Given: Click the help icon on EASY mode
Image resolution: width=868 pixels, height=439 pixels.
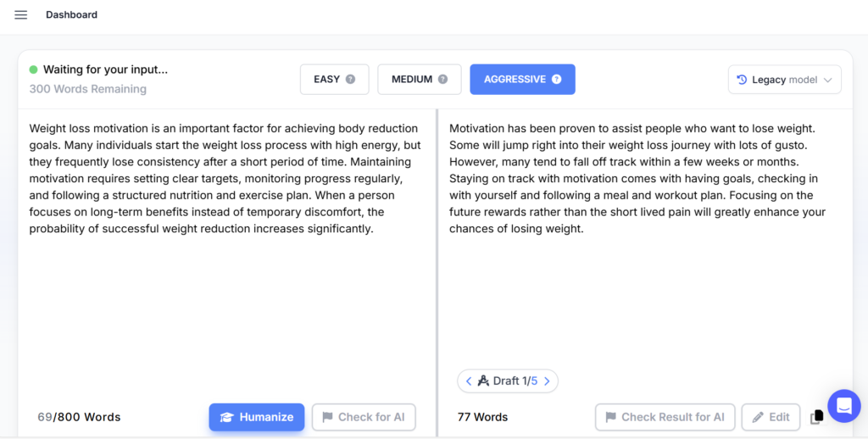Looking at the screenshot, I should [x=350, y=80].
